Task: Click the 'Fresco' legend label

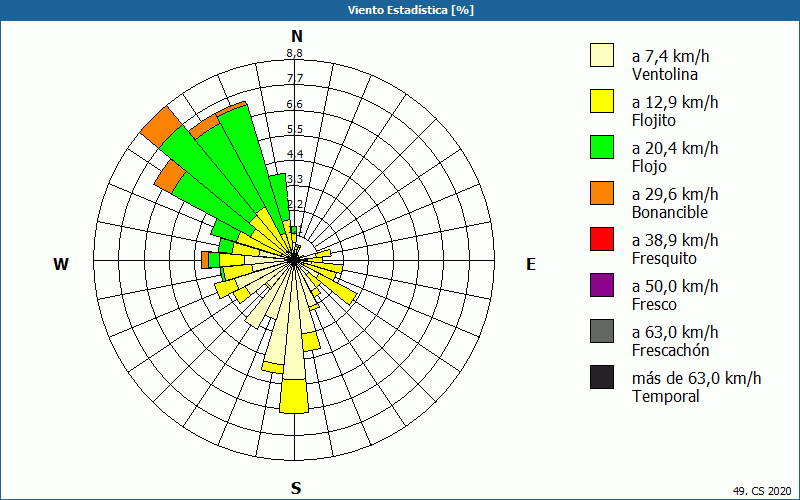Action: 654,305
